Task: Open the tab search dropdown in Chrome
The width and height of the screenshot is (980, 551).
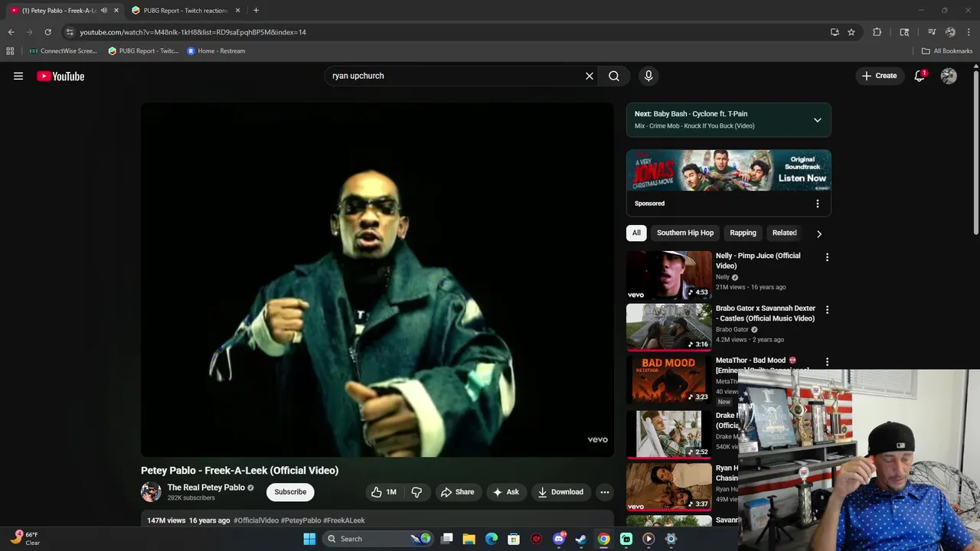Action: click(x=904, y=32)
